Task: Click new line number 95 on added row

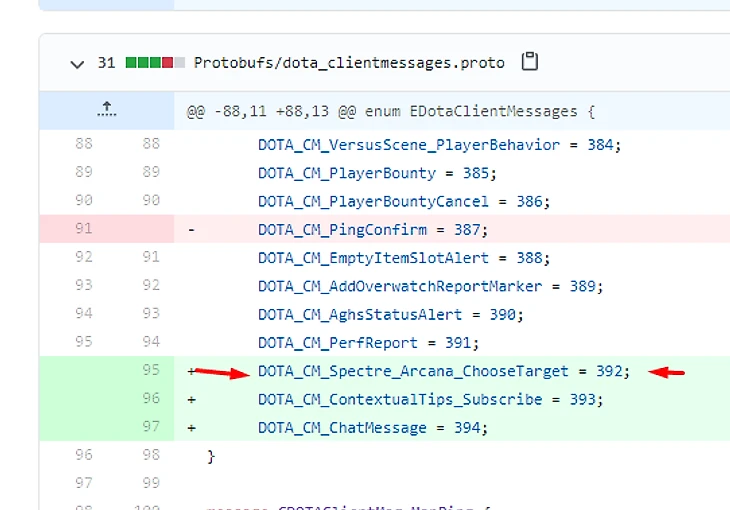Action: pyautogui.click(x=150, y=371)
